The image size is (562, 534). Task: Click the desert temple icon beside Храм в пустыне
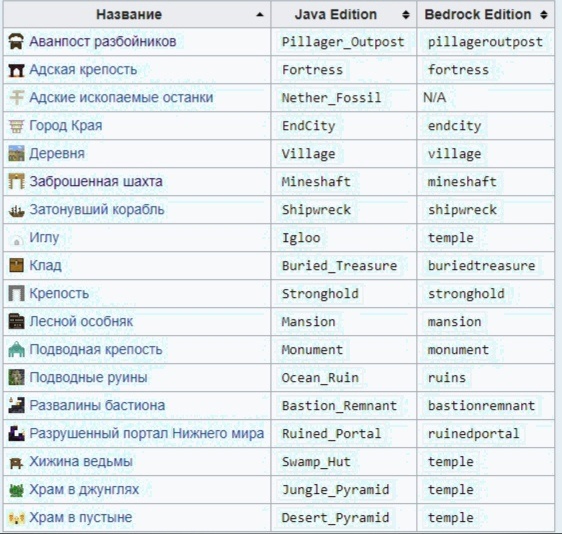pos(16,518)
